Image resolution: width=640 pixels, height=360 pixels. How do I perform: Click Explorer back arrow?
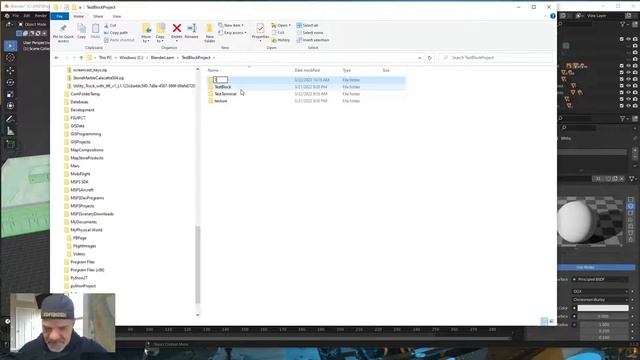[57, 58]
